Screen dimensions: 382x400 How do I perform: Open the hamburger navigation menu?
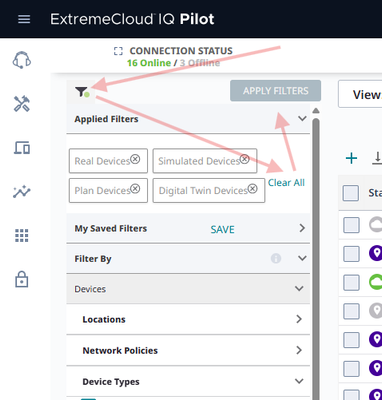click(24, 19)
